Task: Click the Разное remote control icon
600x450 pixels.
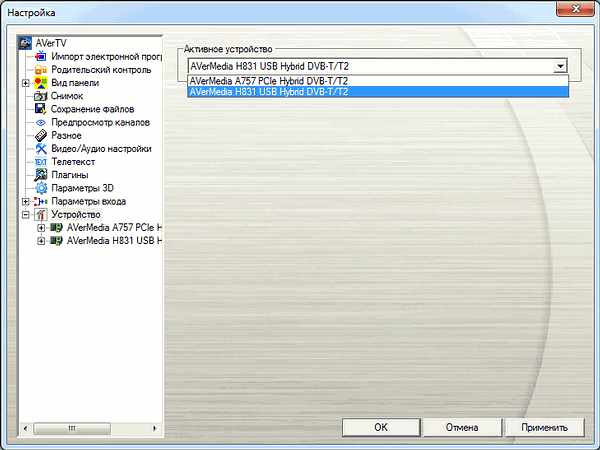Action: (41, 135)
